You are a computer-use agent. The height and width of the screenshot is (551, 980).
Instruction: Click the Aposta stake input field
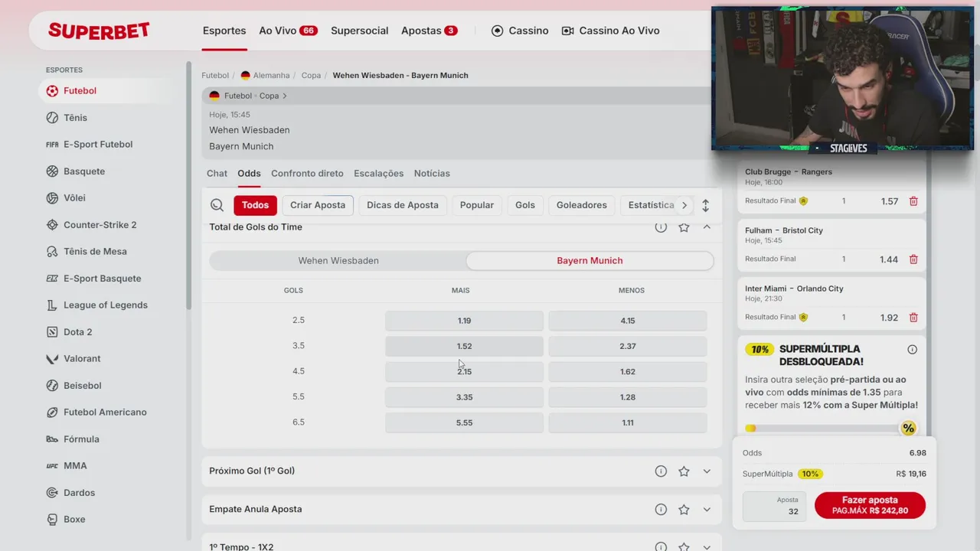[x=774, y=507]
